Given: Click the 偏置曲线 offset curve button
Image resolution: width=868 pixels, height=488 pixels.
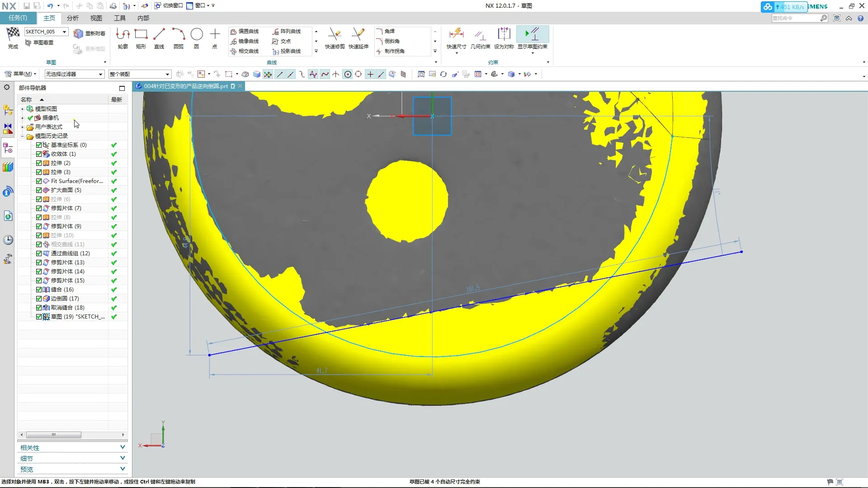Looking at the screenshot, I should point(245,31).
